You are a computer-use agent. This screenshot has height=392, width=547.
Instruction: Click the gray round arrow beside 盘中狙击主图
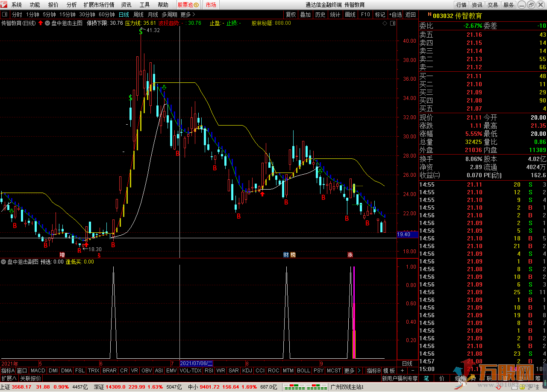(47, 23)
